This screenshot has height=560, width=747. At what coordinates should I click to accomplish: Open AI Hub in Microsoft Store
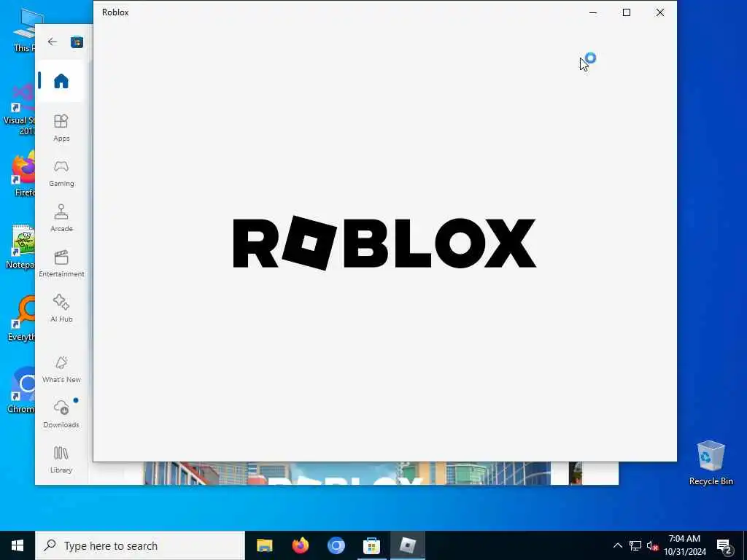tap(61, 309)
